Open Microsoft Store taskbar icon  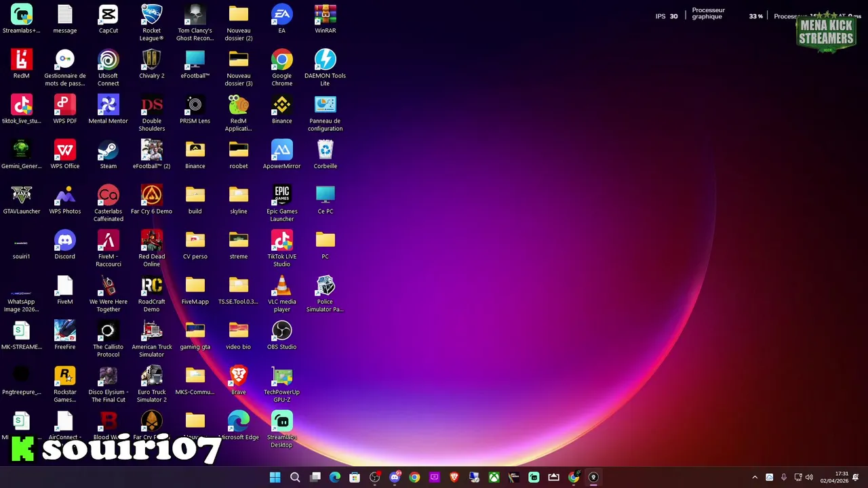point(355,478)
